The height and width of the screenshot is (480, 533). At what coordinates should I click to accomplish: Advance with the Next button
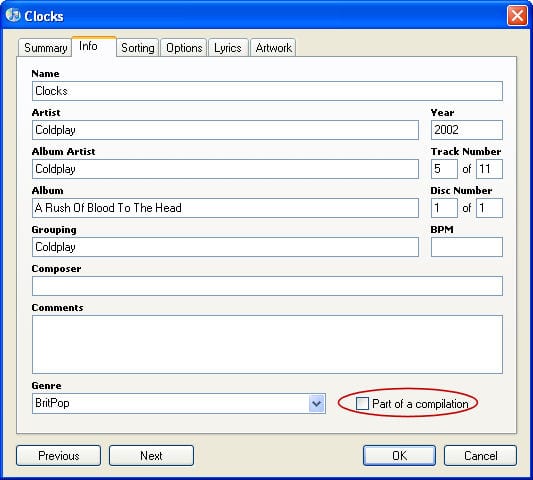pyautogui.click(x=151, y=456)
